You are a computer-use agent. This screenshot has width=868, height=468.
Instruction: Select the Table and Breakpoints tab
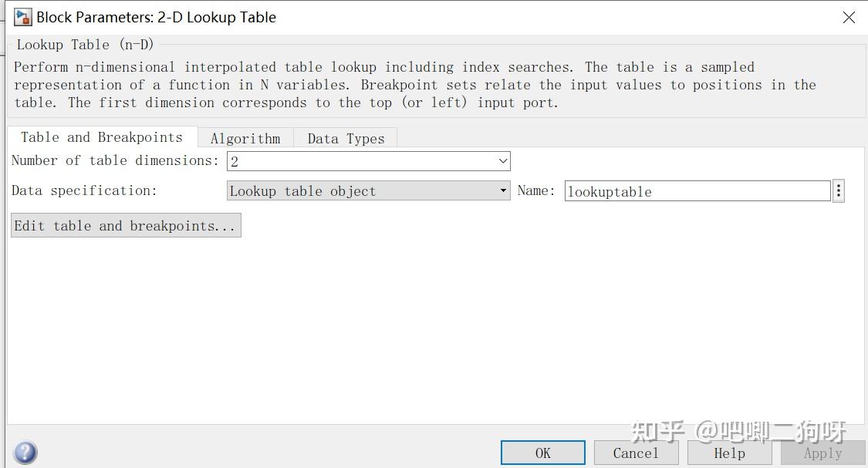[x=100, y=136]
